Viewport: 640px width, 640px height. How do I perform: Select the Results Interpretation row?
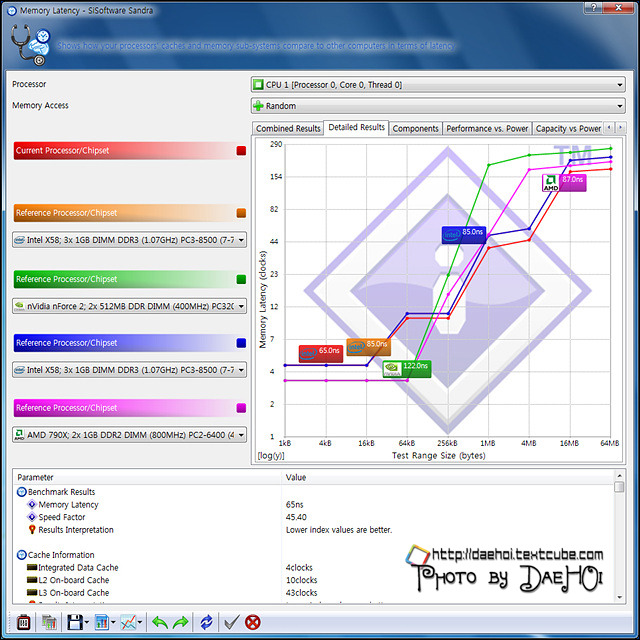click(76, 530)
